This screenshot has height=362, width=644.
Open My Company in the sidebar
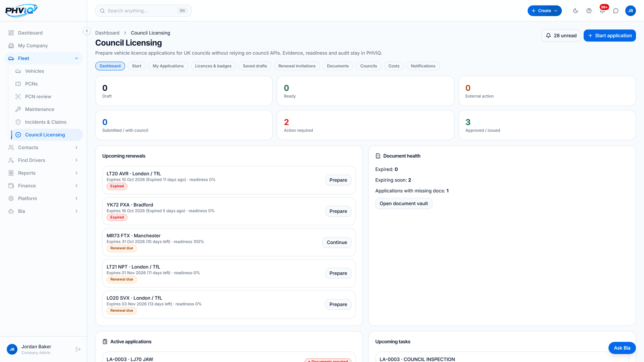[x=43, y=46]
